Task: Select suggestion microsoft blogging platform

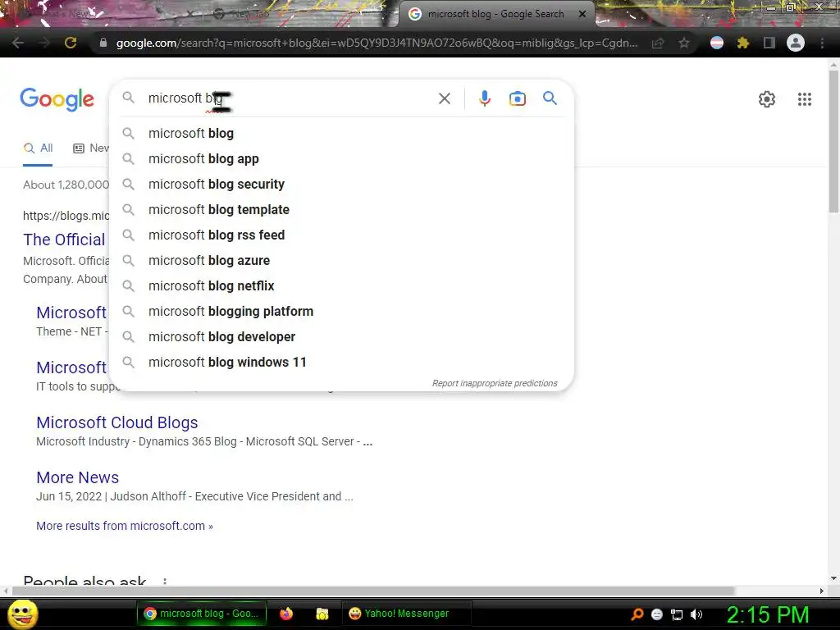Action: (x=341, y=311)
